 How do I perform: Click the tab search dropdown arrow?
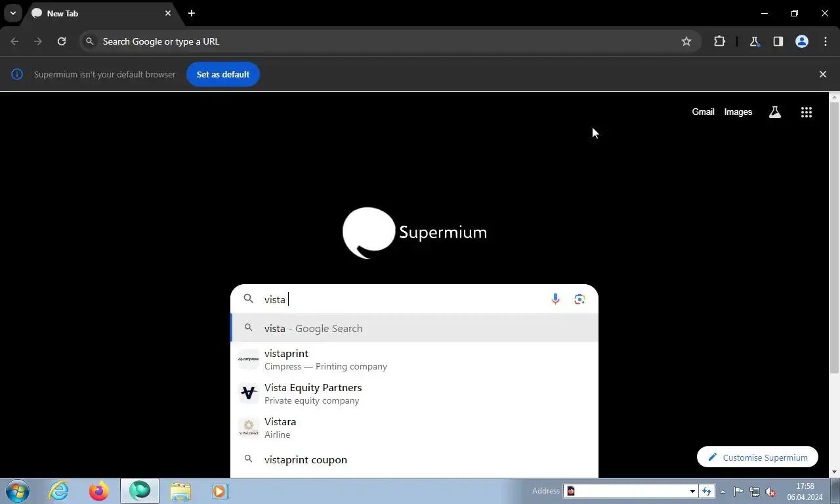[x=12, y=13]
